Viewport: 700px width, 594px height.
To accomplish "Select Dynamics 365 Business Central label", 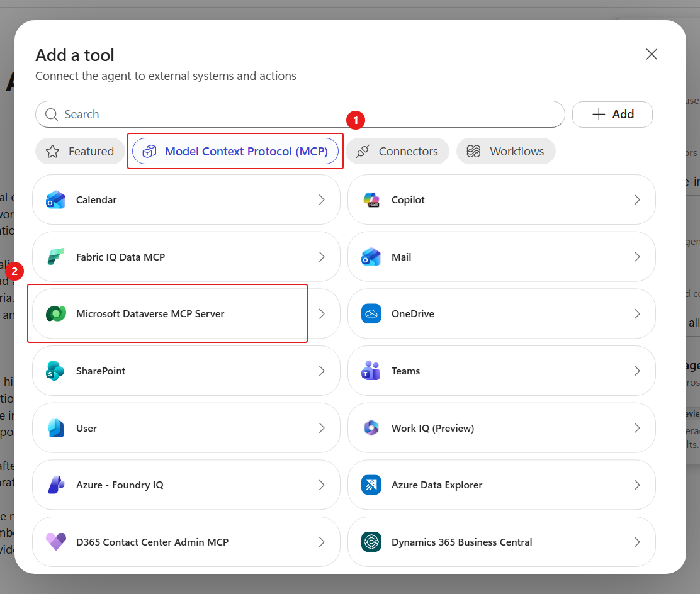I will pyautogui.click(x=462, y=542).
